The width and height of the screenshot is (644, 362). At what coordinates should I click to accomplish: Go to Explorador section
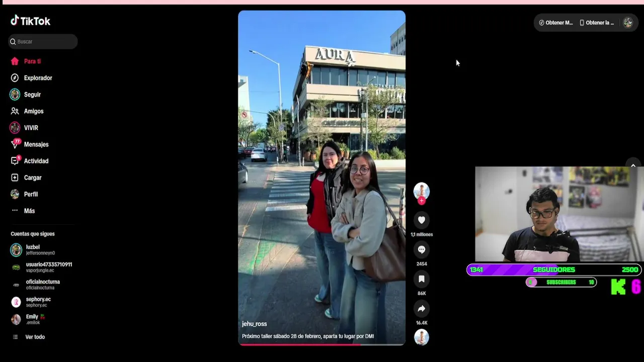[38, 78]
